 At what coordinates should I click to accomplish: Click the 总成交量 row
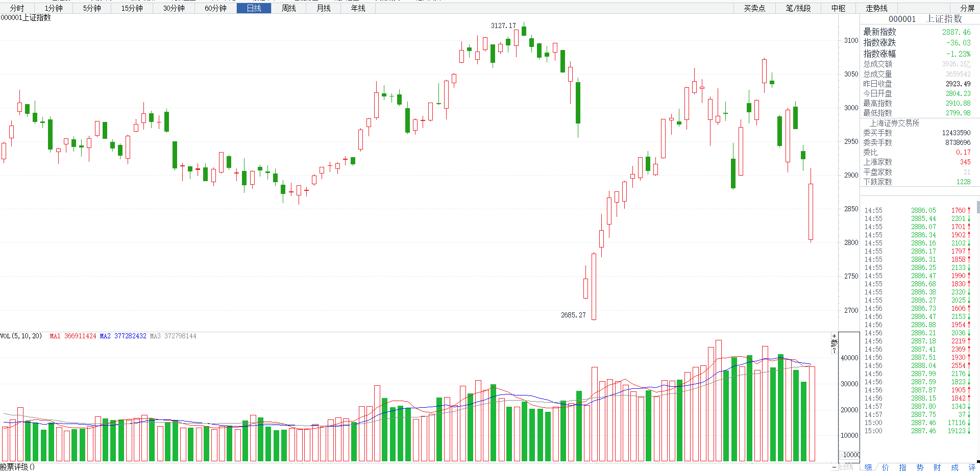pos(917,74)
